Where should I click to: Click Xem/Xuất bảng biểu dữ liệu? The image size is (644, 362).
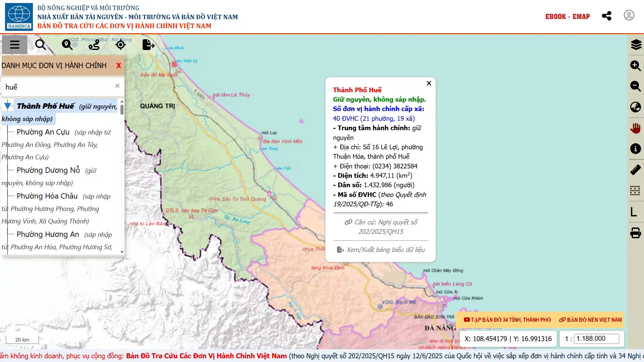381,250
